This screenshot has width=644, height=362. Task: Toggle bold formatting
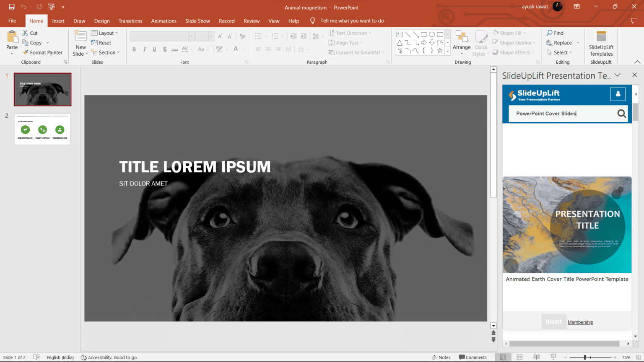click(134, 49)
